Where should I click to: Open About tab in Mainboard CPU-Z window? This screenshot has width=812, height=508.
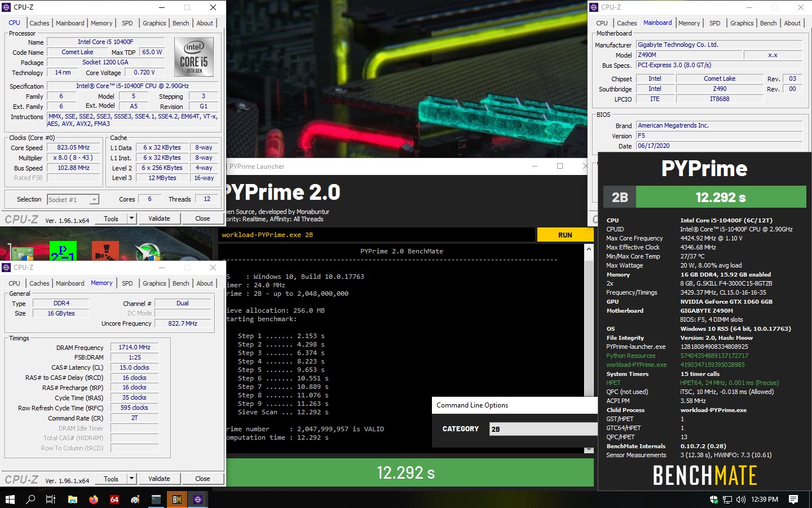point(792,23)
